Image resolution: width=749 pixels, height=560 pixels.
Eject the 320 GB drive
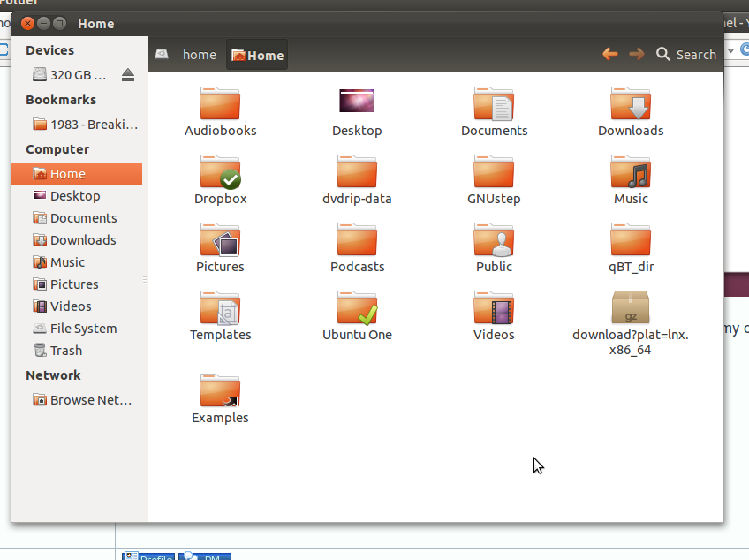point(127,75)
